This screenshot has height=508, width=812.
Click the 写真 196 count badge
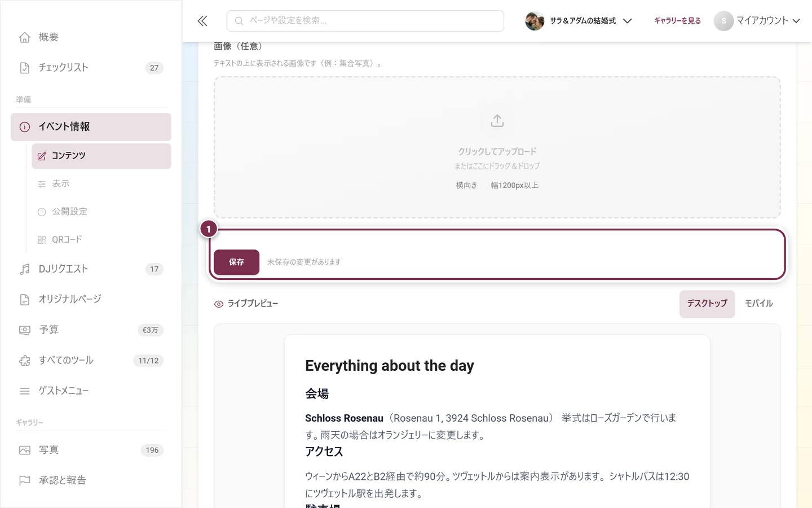152,450
